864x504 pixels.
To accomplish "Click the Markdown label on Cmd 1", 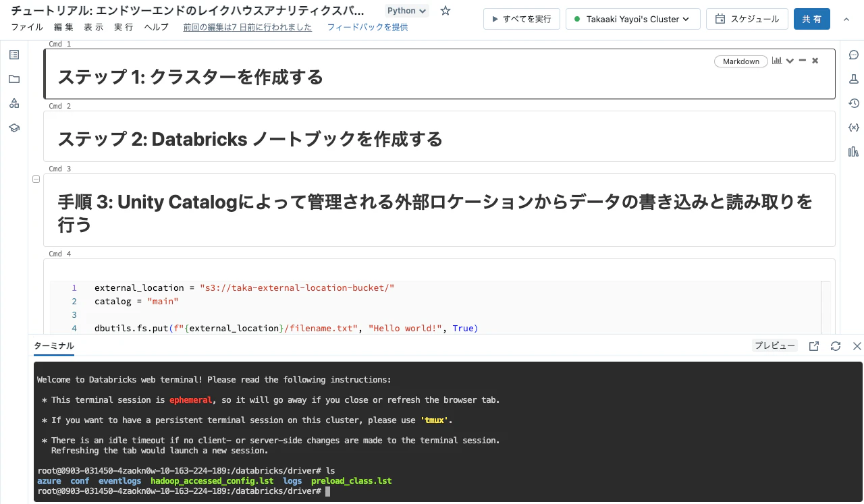I will (741, 61).
